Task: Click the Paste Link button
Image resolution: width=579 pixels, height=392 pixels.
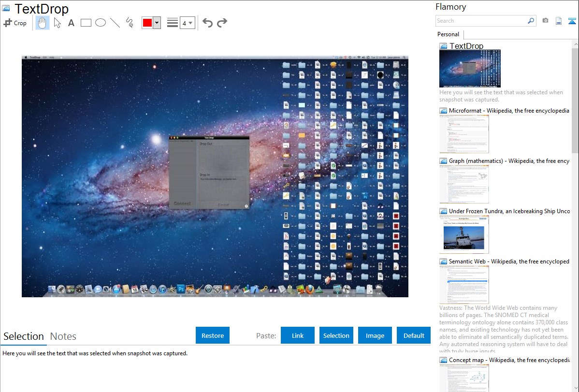Action: [298, 335]
